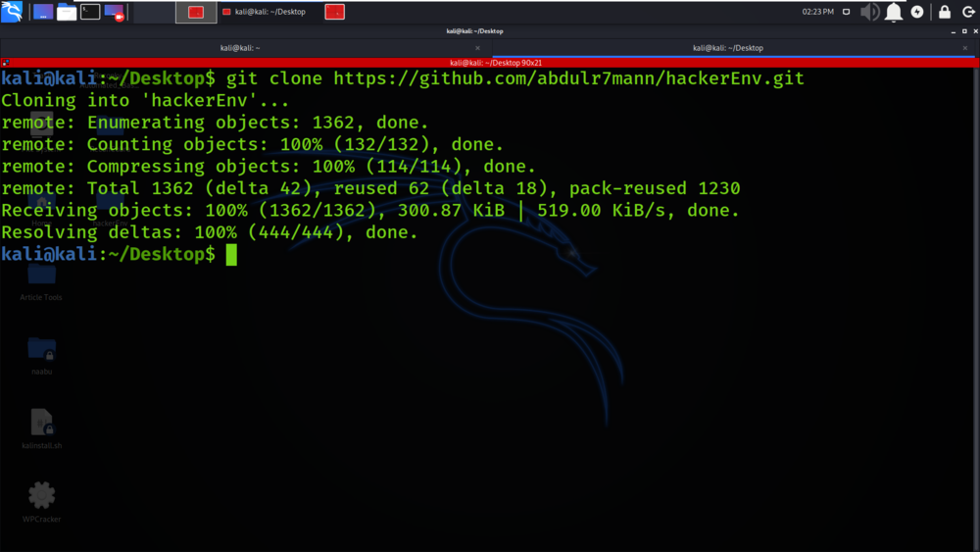Click the green cursor at the prompt
980x552 pixels.
point(231,255)
